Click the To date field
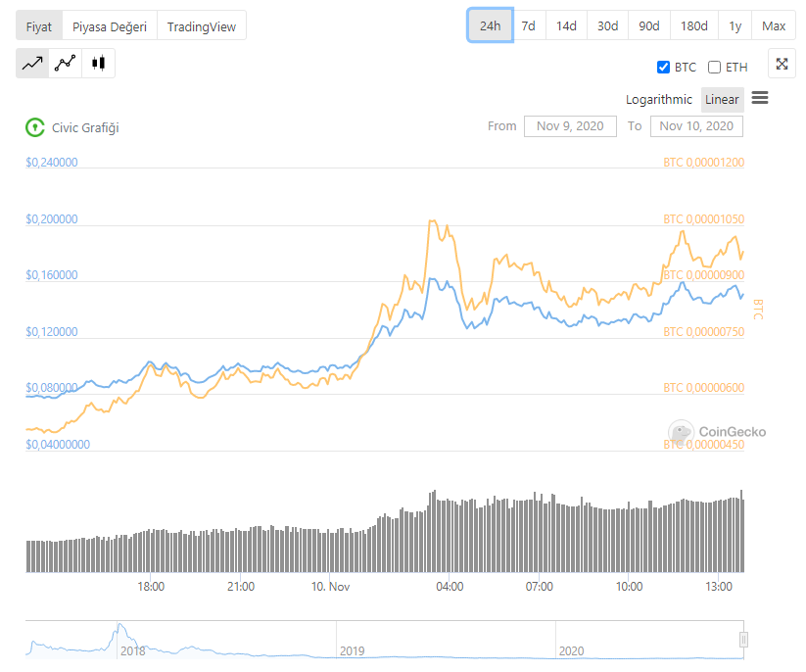Image resolution: width=806 pixels, height=672 pixels. click(696, 126)
